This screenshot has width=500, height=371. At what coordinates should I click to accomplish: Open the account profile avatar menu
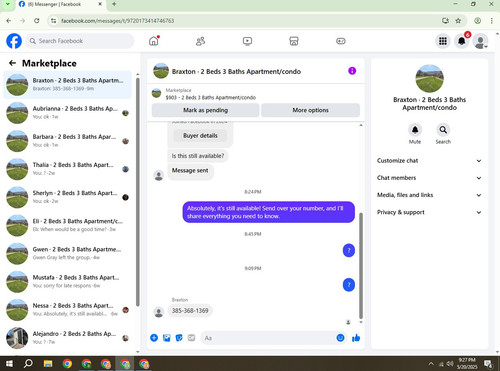[481, 41]
